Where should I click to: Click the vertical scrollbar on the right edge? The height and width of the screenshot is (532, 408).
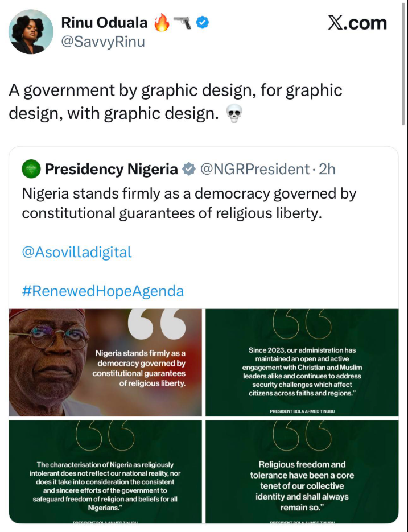click(x=403, y=63)
